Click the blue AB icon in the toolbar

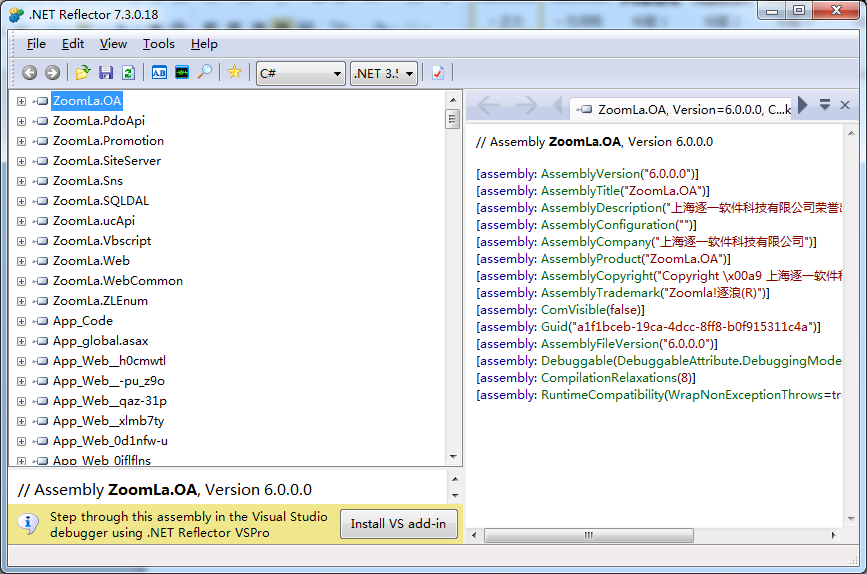159,73
